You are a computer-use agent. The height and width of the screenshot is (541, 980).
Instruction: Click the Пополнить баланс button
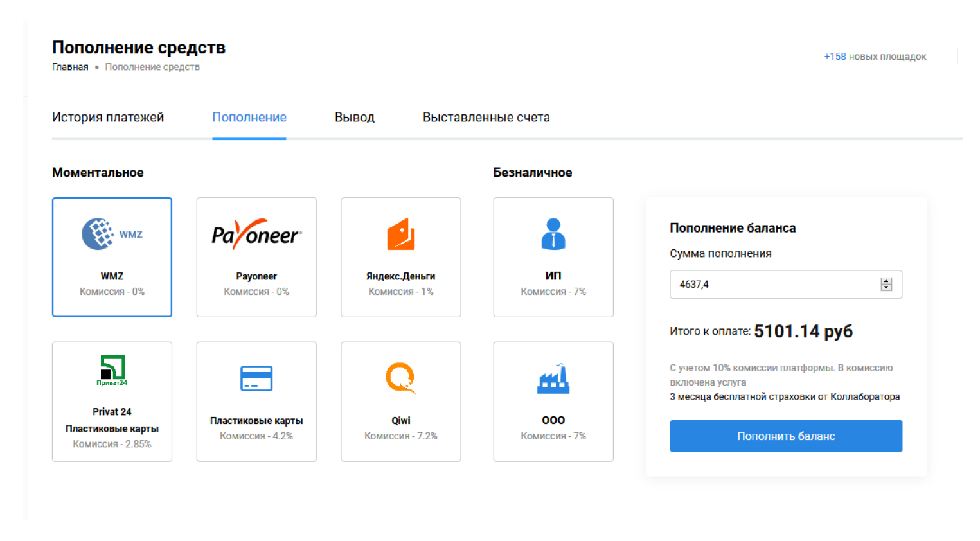tap(785, 436)
